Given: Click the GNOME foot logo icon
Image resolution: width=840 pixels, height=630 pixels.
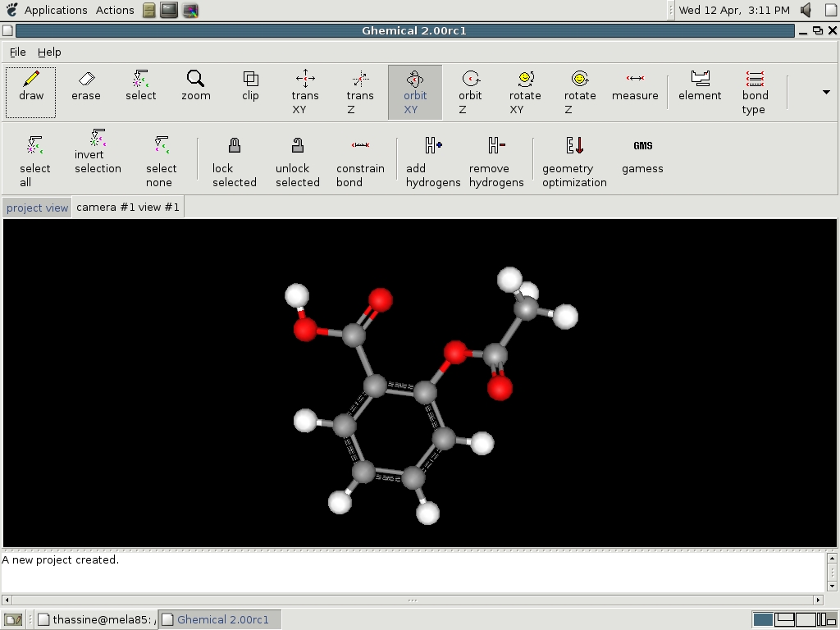Looking at the screenshot, I should point(11,10).
